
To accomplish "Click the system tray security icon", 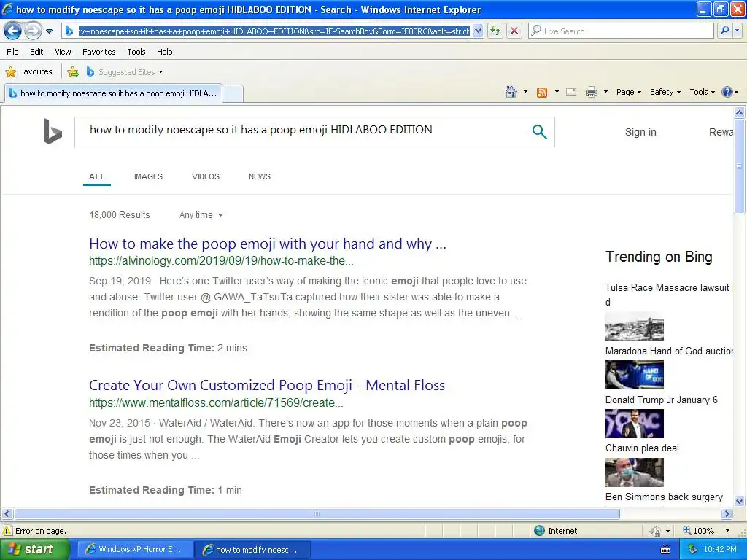I will (692, 550).
